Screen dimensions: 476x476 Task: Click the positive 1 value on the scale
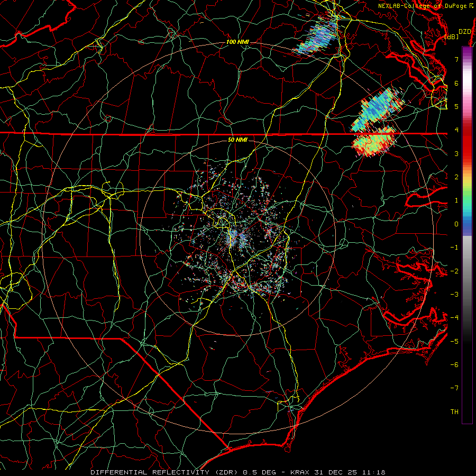pyautogui.click(x=456, y=200)
